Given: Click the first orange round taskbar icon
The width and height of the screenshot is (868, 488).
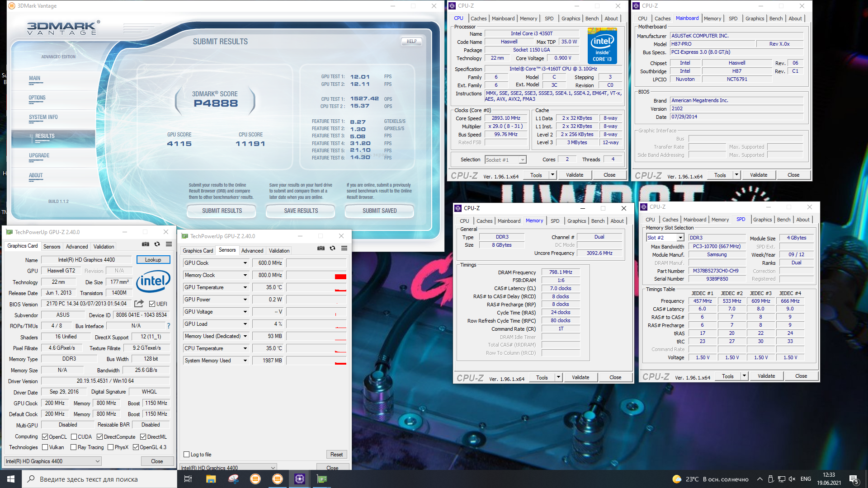Looking at the screenshot, I should pos(255,479).
